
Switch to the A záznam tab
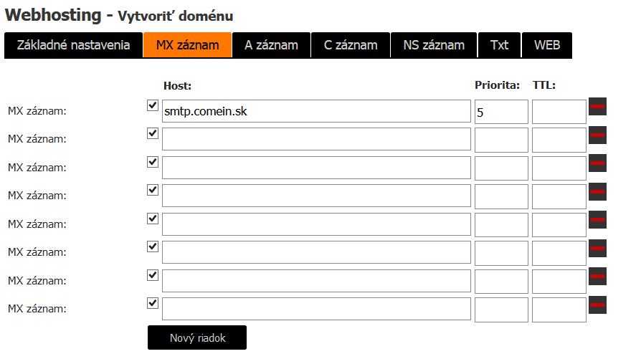272,45
